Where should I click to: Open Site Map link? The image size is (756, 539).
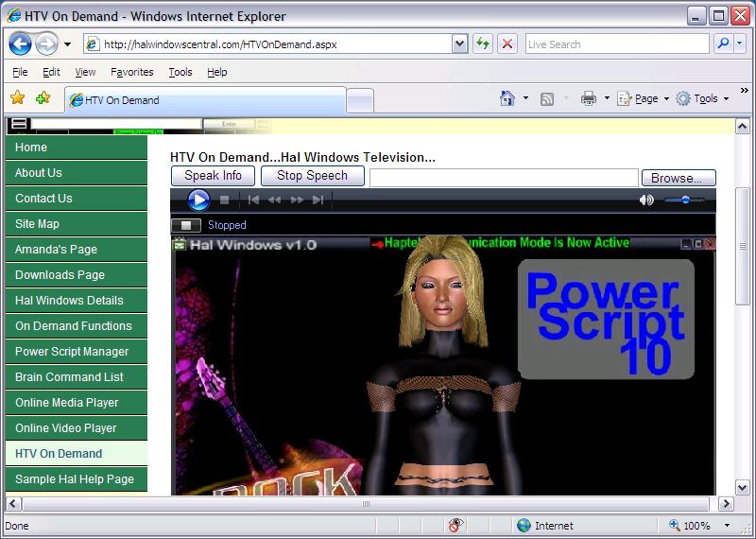77,224
